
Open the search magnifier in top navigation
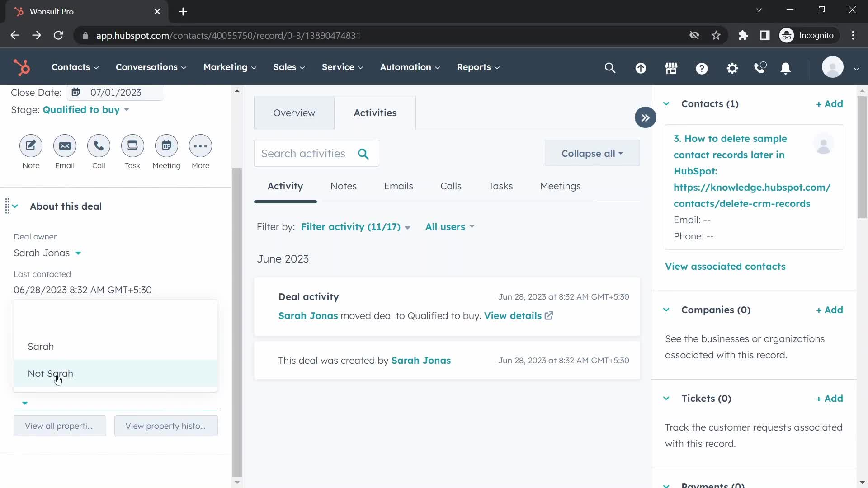tap(610, 68)
